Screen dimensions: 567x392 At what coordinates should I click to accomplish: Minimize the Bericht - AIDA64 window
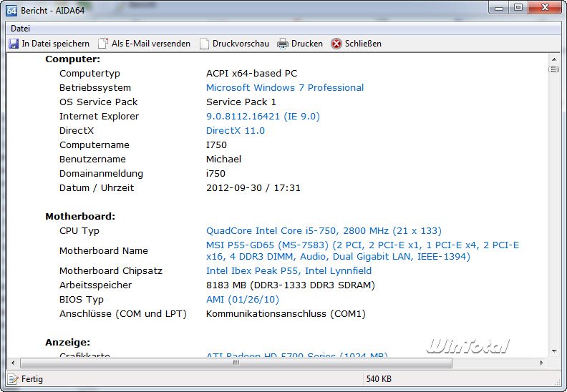pos(499,8)
